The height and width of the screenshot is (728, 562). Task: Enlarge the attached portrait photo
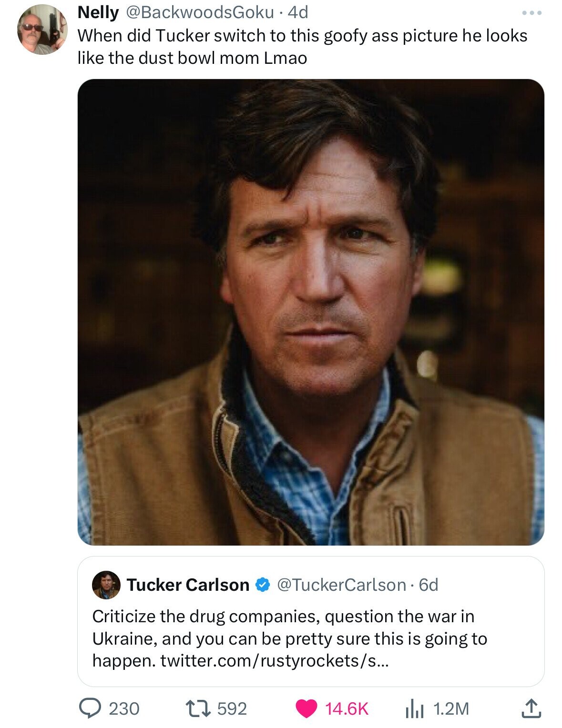pos(311,312)
